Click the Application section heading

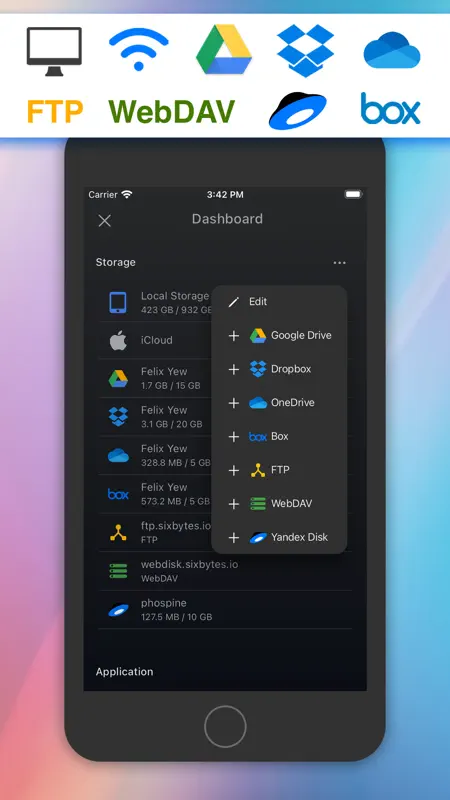tap(124, 672)
